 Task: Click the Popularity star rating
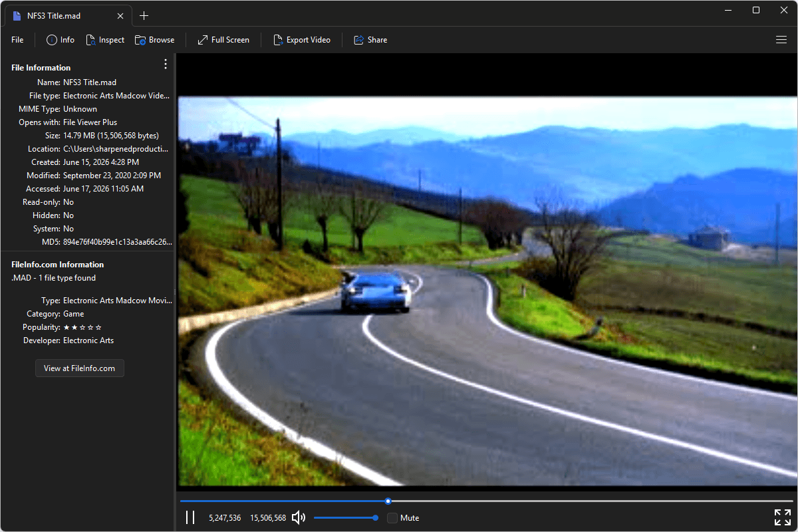pyautogui.click(x=82, y=327)
